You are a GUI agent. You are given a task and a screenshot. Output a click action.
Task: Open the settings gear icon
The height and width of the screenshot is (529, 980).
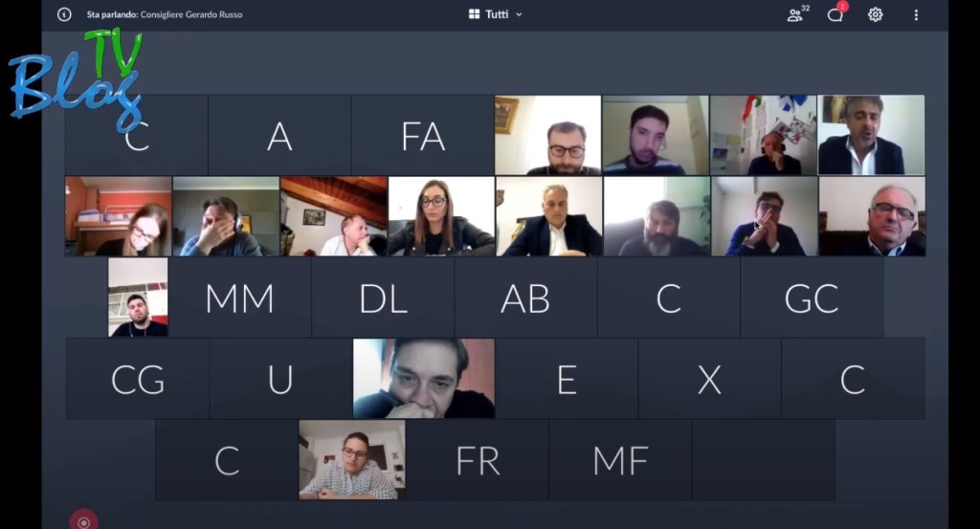point(875,14)
